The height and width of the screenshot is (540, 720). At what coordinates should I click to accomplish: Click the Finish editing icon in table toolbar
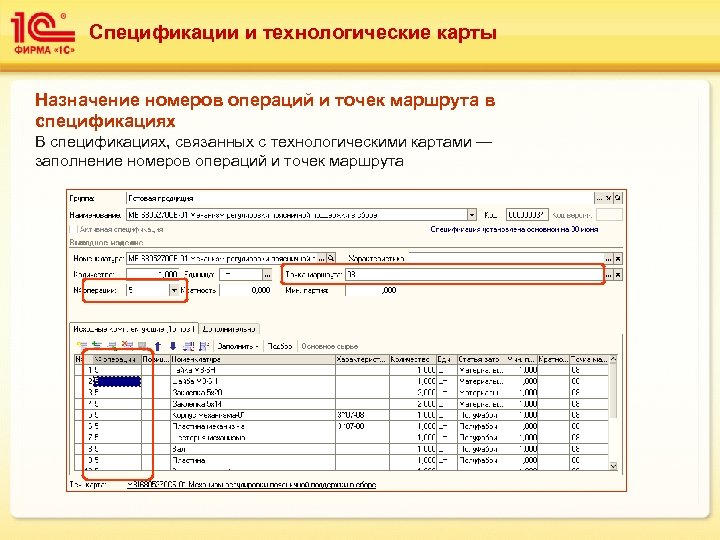[142, 346]
